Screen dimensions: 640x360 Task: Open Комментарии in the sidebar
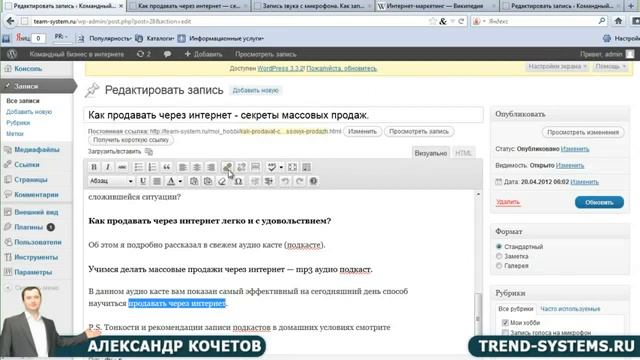[x=36, y=195]
